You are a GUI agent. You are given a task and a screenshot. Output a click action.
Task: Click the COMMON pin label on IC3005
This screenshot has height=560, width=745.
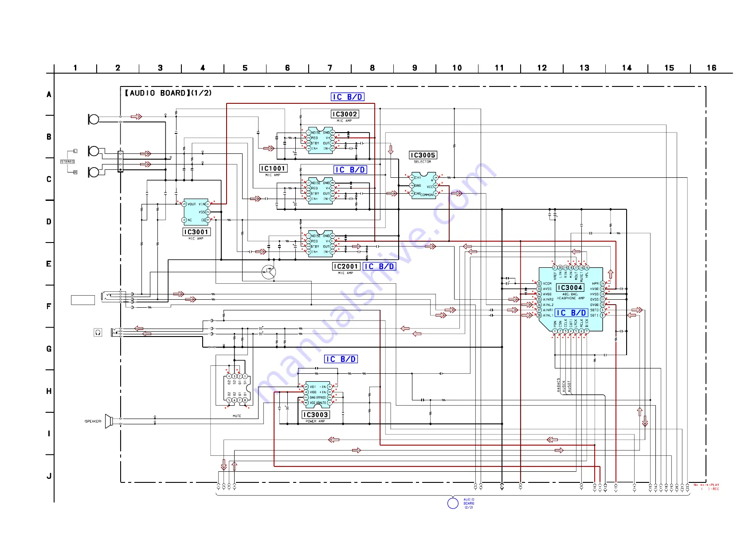coord(427,195)
